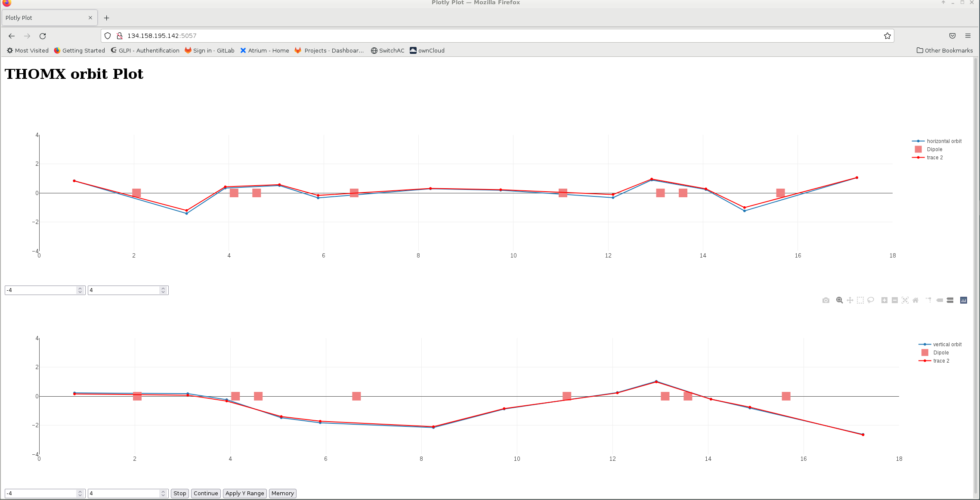Open the Firefox application menu
This screenshot has width=980, height=500.
[x=968, y=36]
